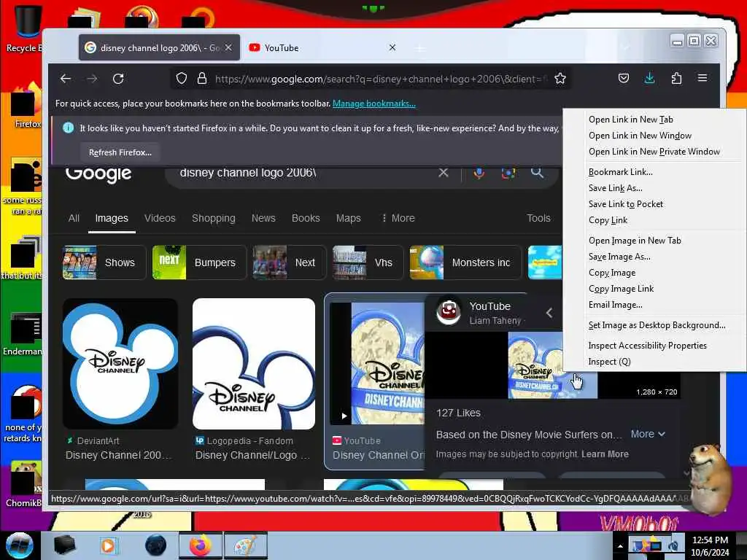Click the Refresh Firefox button
Screen dimensions: 747x560
(120, 152)
